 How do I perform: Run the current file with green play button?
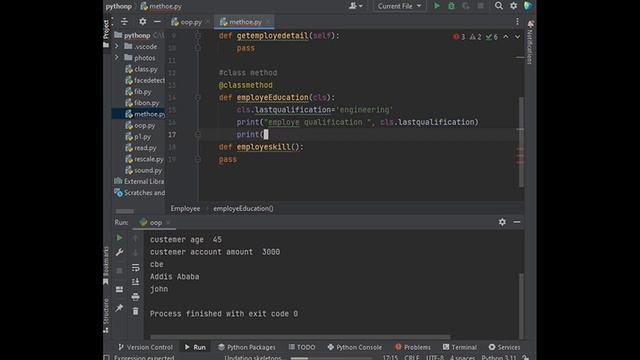(437, 6)
